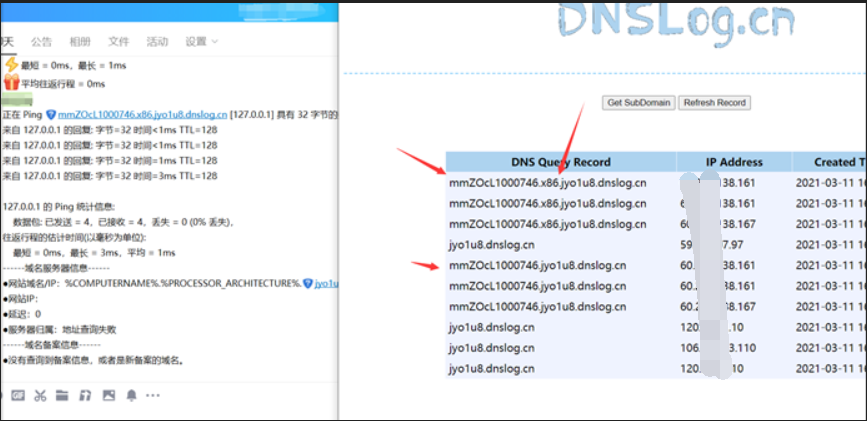867x421 pixels.
Task: Select the scissors screenshot tool
Action: click(x=40, y=395)
